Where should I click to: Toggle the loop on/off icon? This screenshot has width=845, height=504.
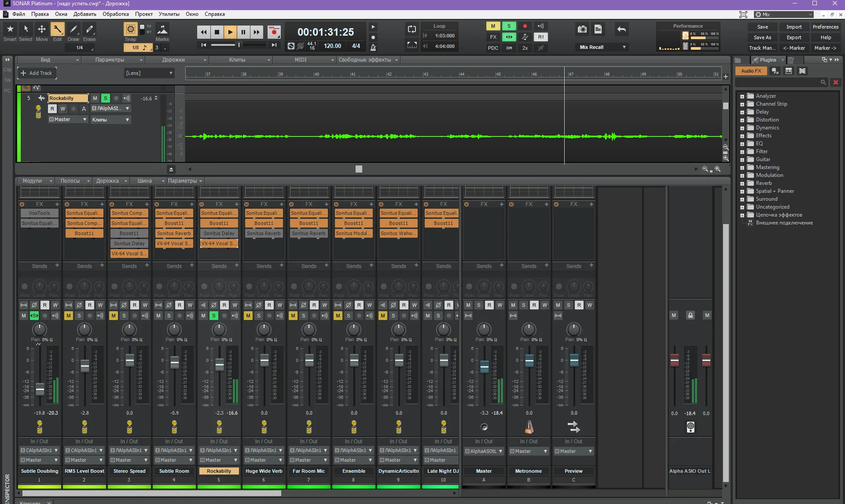pos(412,29)
